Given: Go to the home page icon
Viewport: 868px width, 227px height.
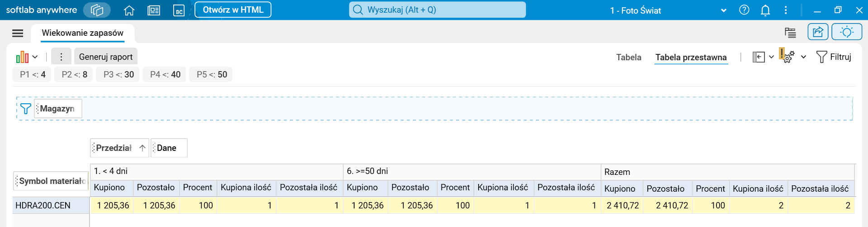Looking at the screenshot, I should 129,10.
